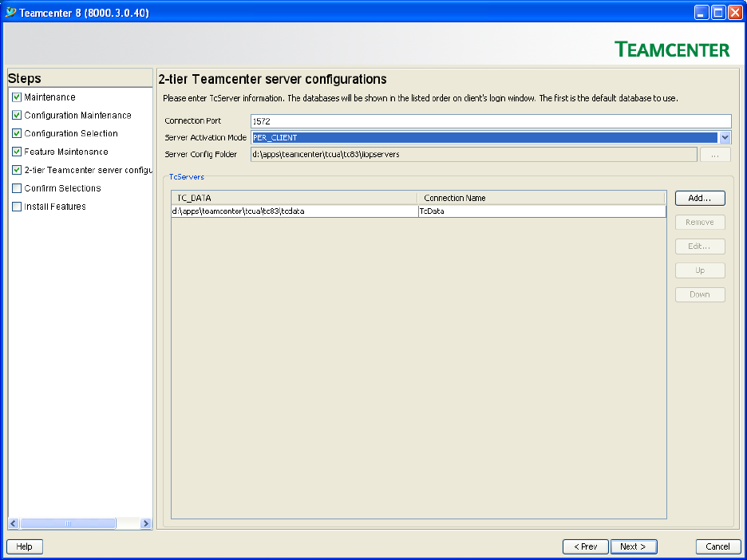Click the TC_DATA column header
Screen dimensions: 747x560
(x=294, y=198)
